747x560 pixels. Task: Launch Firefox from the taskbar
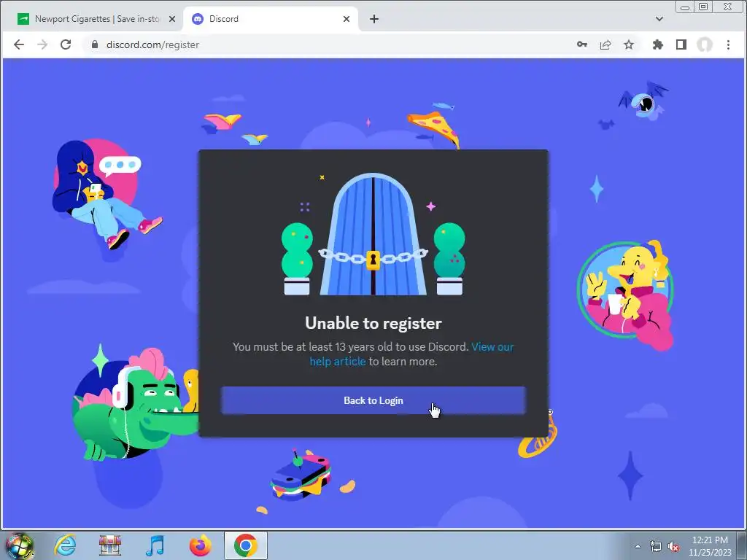pyautogui.click(x=200, y=545)
